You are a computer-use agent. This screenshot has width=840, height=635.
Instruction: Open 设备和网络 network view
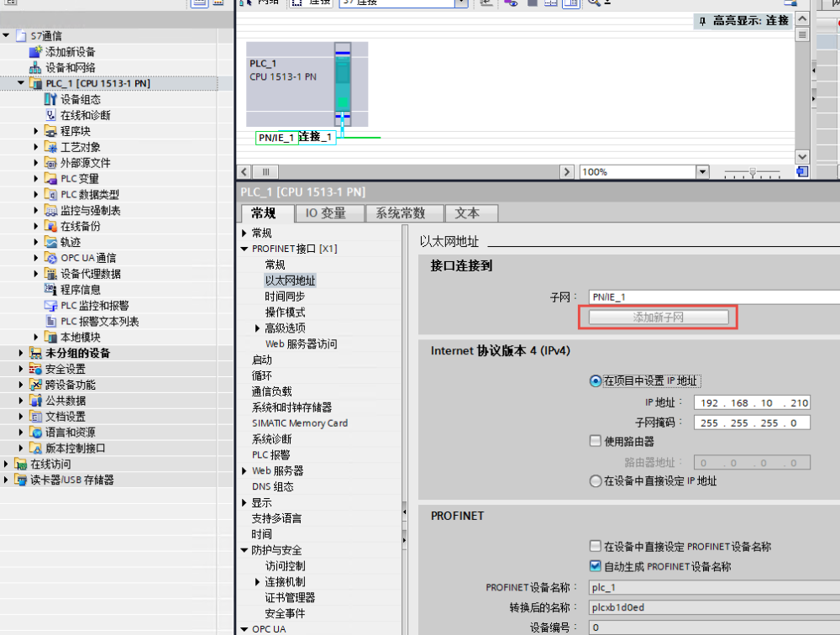coord(70,68)
